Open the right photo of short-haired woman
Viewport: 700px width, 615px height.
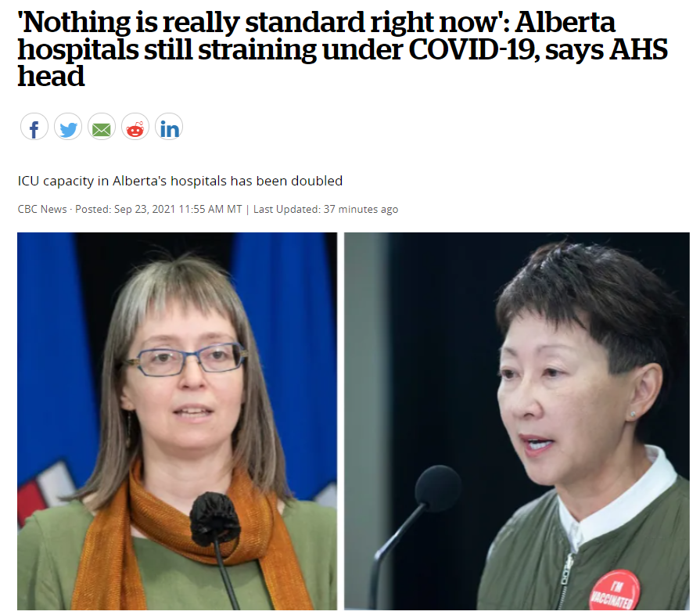[x=516, y=421]
